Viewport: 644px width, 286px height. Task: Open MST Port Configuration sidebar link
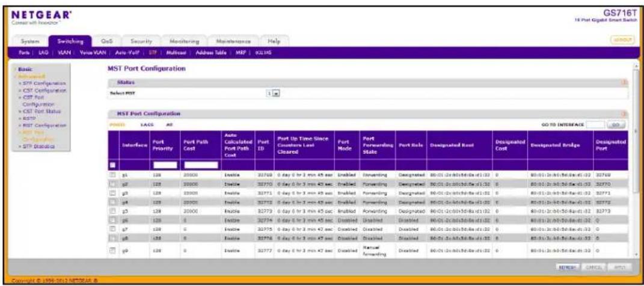(38, 135)
